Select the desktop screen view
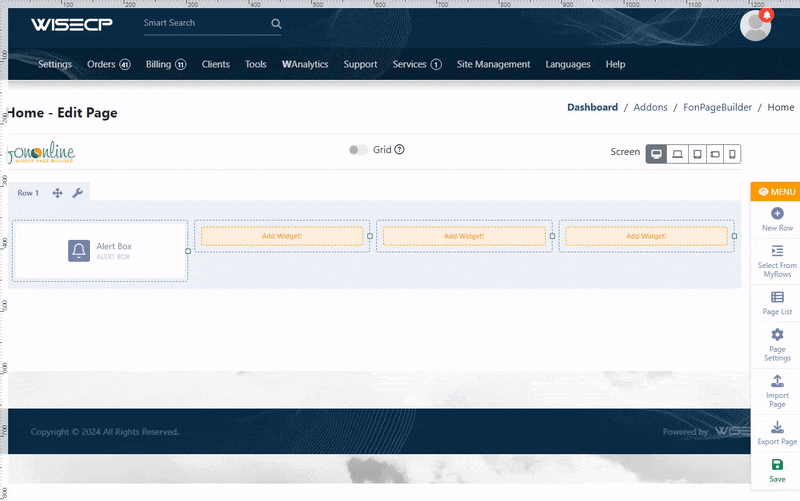Screen dimensions: 800x501 click(656, 154)
